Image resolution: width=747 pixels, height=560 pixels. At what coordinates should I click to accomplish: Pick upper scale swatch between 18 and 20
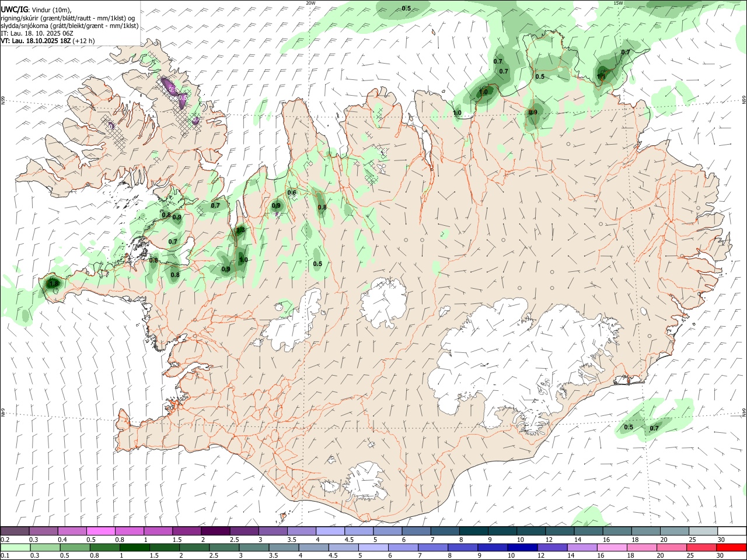(645, 531)
